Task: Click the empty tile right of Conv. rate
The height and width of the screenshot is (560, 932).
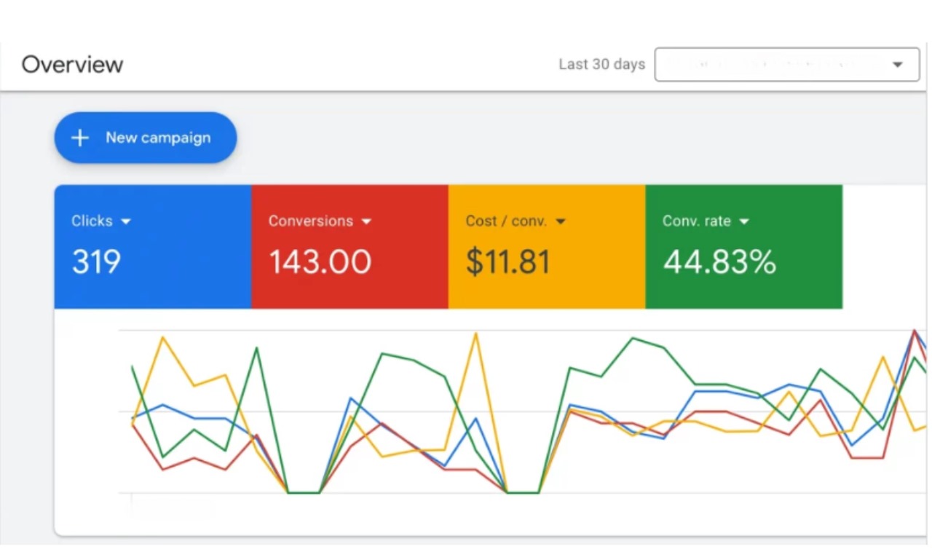Action: (885, 247)
